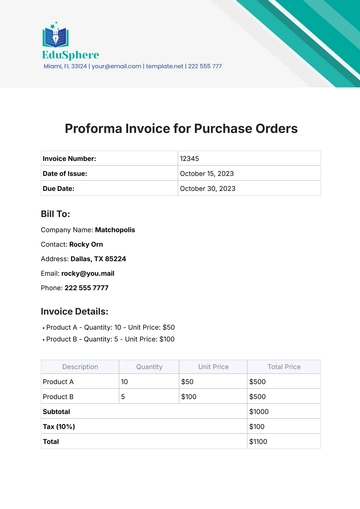Click the header line with Miami address and contact details
The width and height of the screenshot is (360, 509).
point(132,66)
